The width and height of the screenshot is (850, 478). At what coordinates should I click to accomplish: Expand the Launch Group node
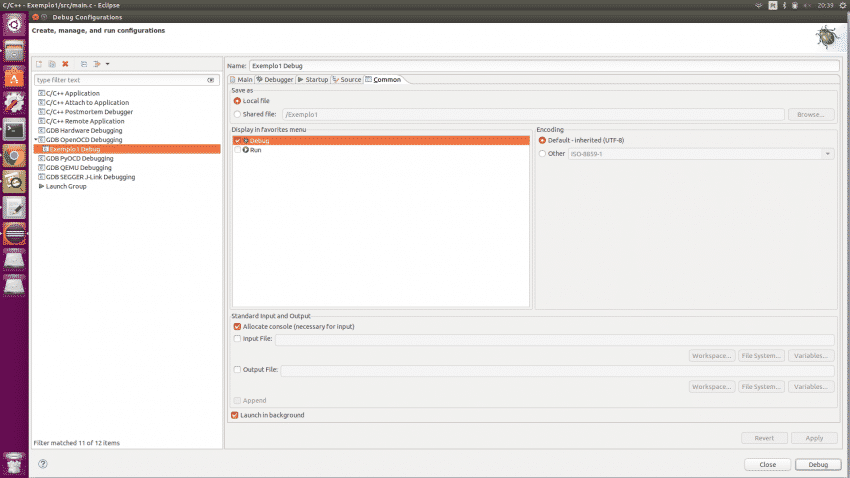(41, 186)
